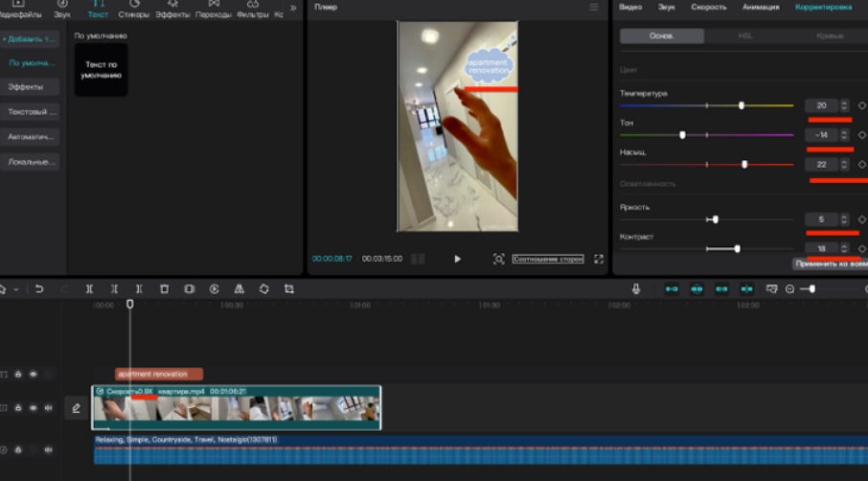The width and height of the screenshot is (868, 481).
Task: Toggle lock on the main video track
Action: click(18, 408)
